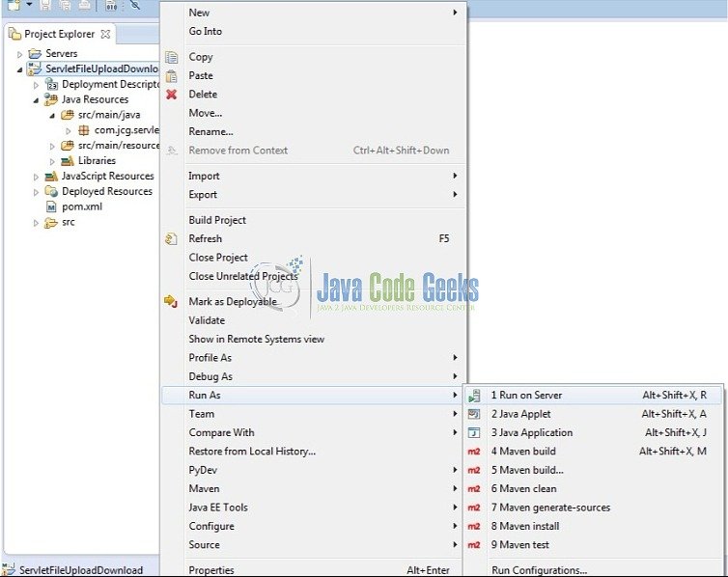Select Close Unrelated Projects

[x=314, y=276]
